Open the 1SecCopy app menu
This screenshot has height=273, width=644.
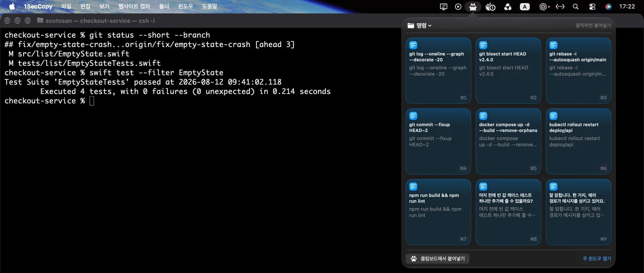[38, 6]
